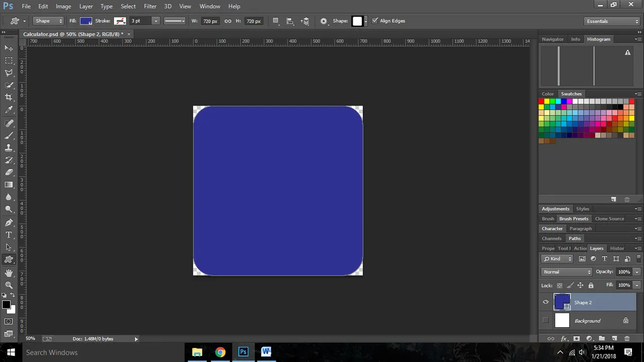
Task: Click the Change Screen Mode icon
Action: (9, 333)
